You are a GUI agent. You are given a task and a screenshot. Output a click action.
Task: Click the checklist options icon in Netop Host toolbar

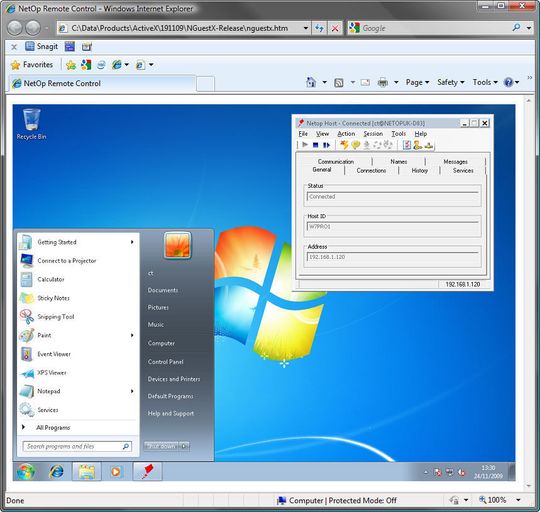[x=407, y=145]
